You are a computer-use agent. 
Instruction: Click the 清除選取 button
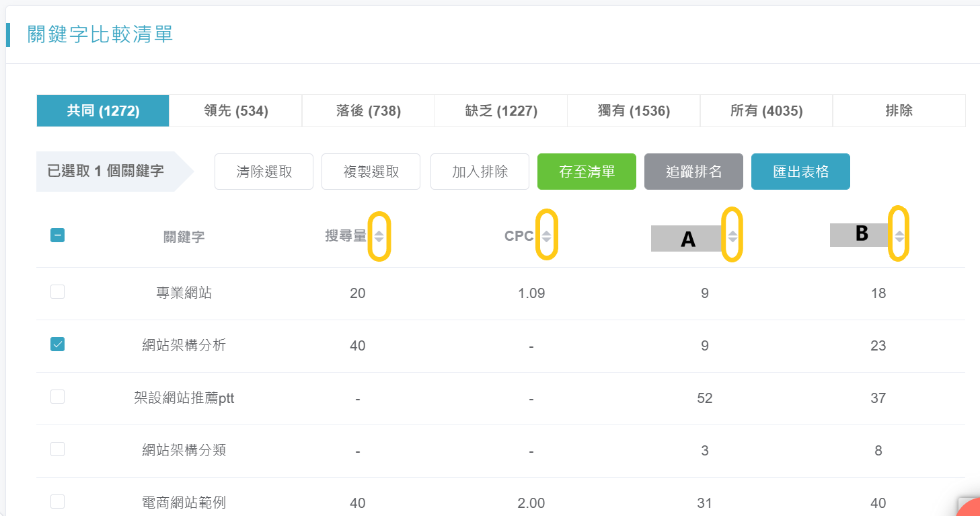(264, 172)
